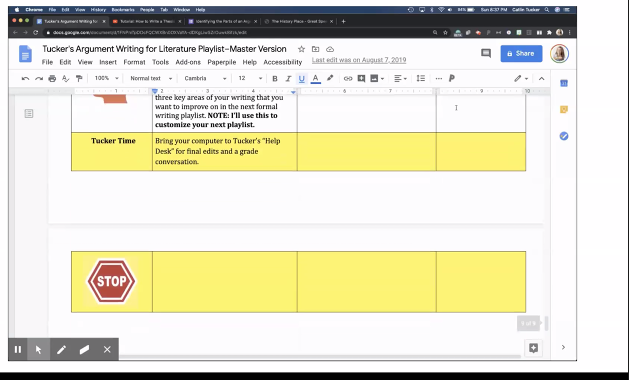Open the Cambria font dropdown
The image size is (629, 380).
[x=205, y=78]
